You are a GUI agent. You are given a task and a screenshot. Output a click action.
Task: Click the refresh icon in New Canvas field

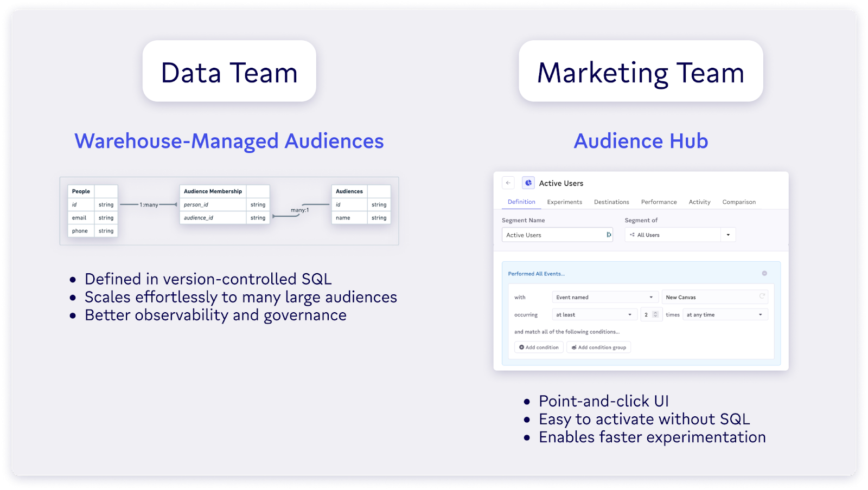[x=762, y=296]
